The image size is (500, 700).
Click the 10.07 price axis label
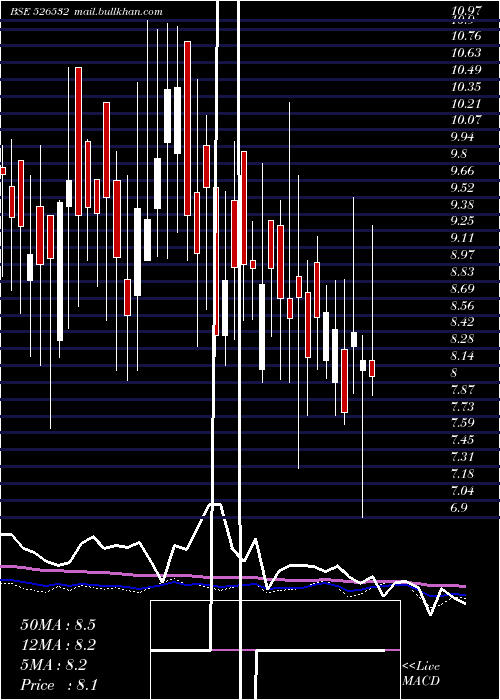point(466,120)
